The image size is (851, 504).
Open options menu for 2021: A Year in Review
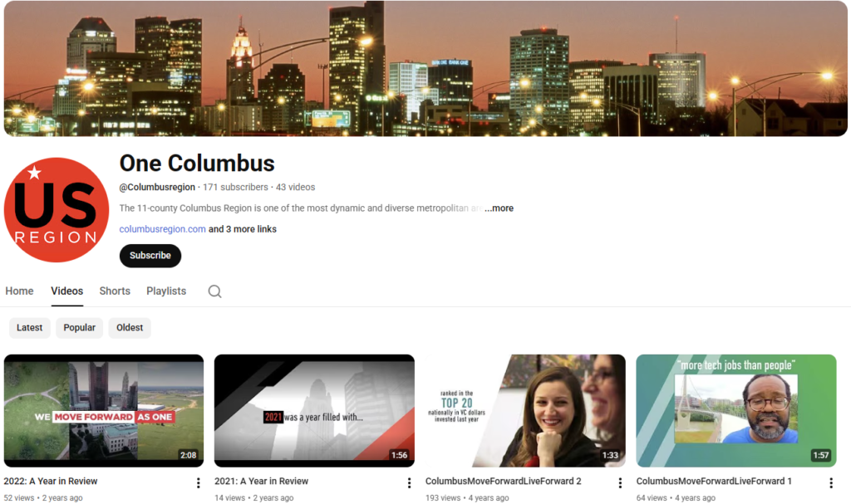[409, 482]
